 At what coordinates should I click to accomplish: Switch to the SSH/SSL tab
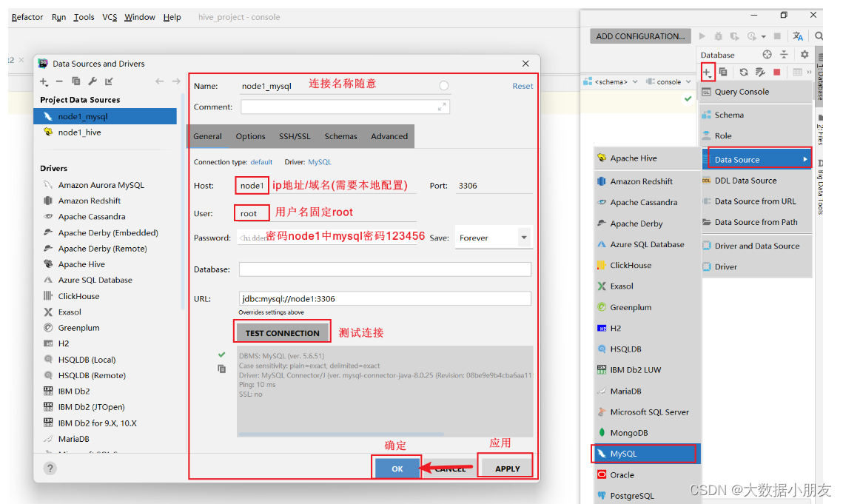295,136
